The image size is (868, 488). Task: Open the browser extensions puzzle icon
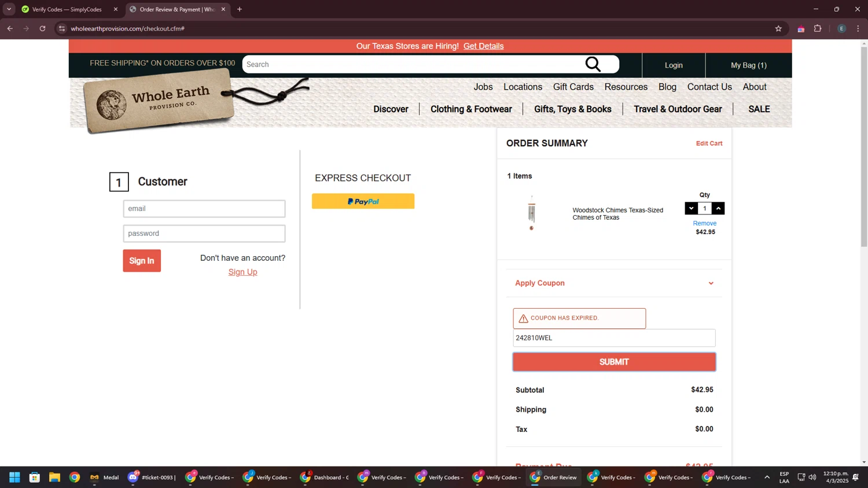[x=818, y=28]
